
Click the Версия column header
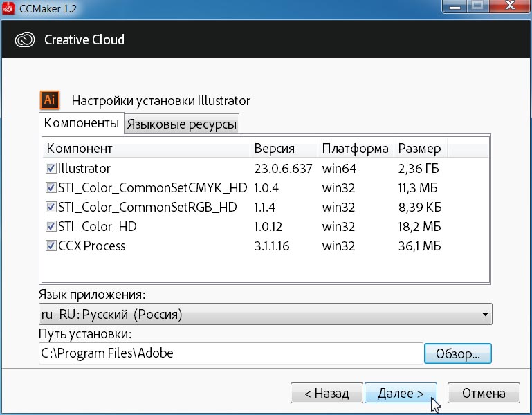click(284, 148)
